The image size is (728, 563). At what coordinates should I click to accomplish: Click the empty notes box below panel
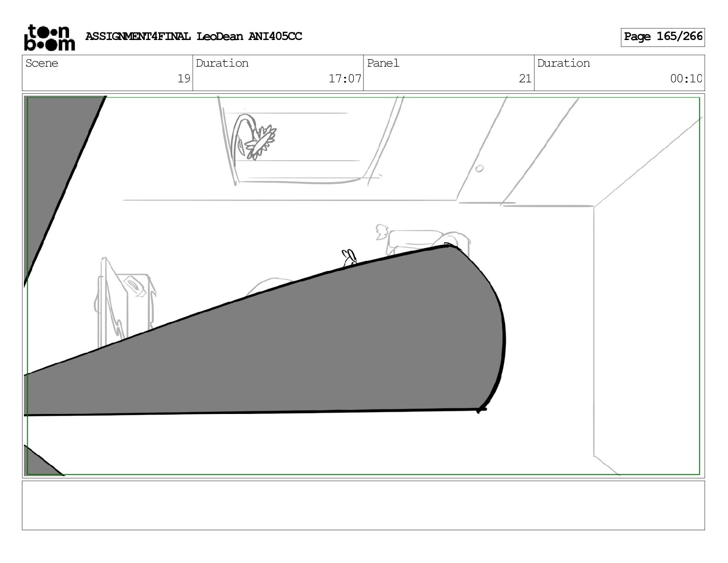pos(363,505)
